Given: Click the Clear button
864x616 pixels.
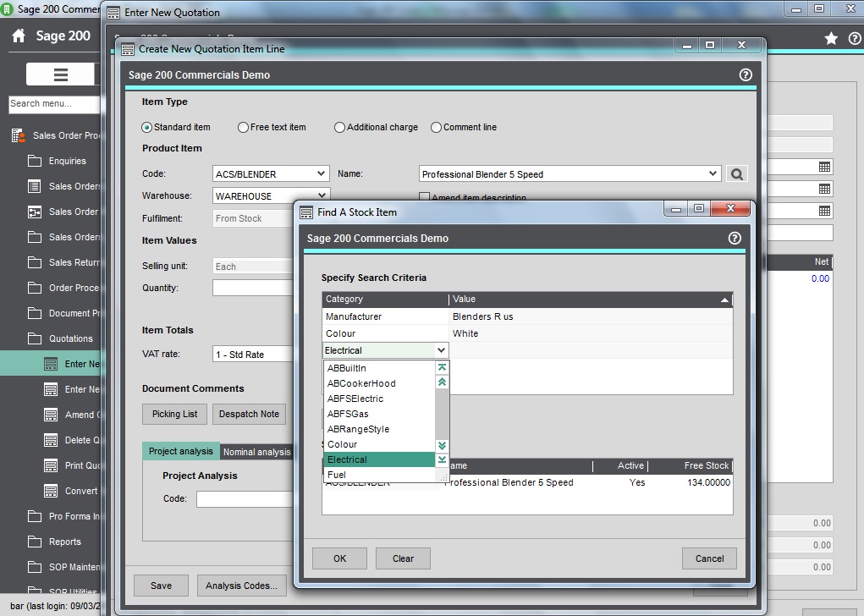Looking at the screenshot, I should click(403, 558).
